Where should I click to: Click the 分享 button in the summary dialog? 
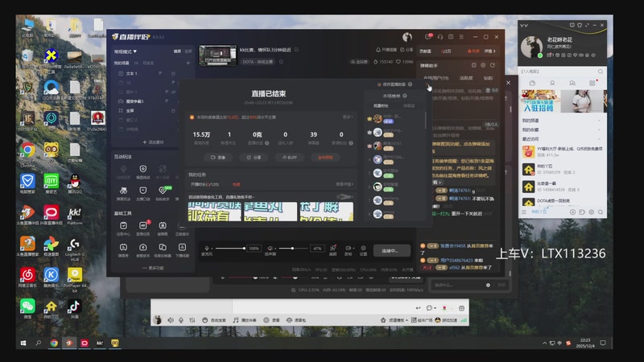[x=254, y=157]
